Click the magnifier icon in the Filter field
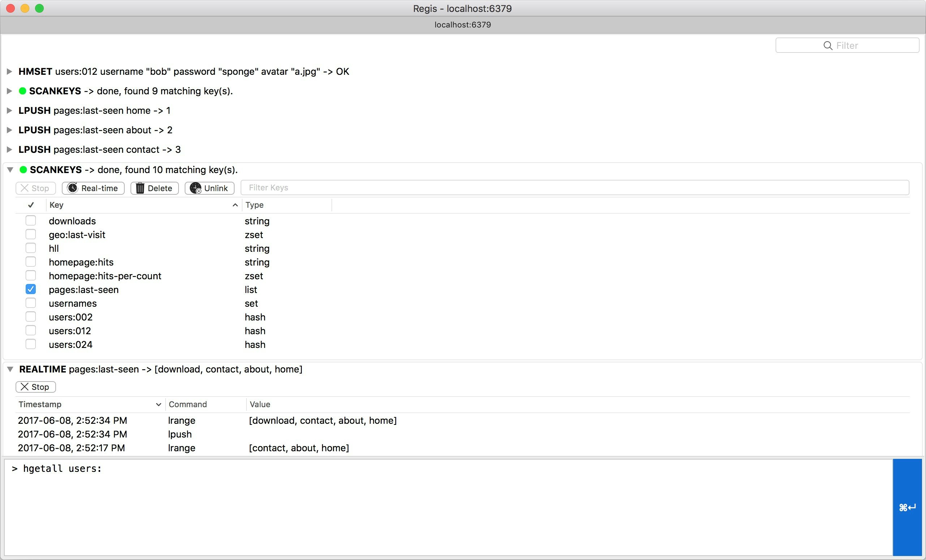 click(828, 46)
